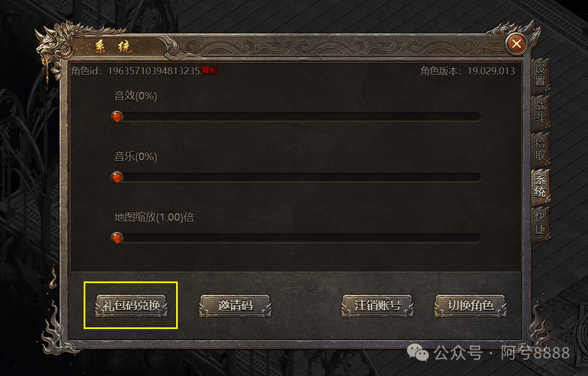Click the WeChat logo in the watermark

(x=418, y=352)
